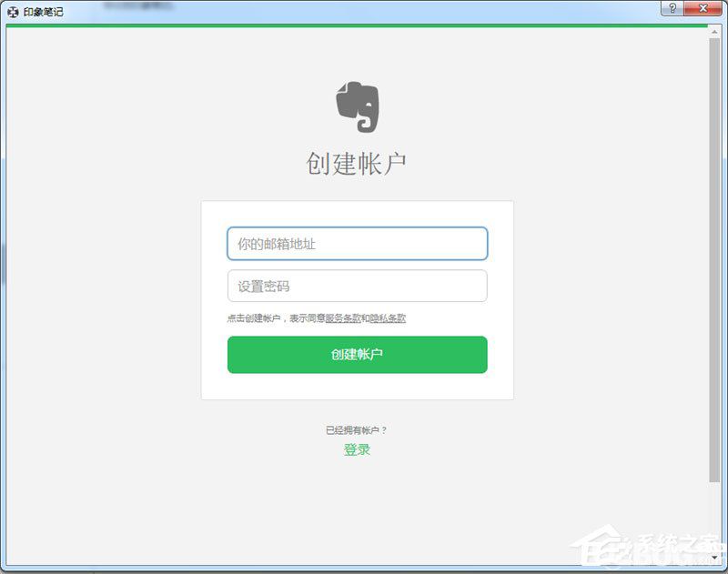728x574 pixels.
Task: Click the green 创建帐户 button
Action: (x=357, y=355)
